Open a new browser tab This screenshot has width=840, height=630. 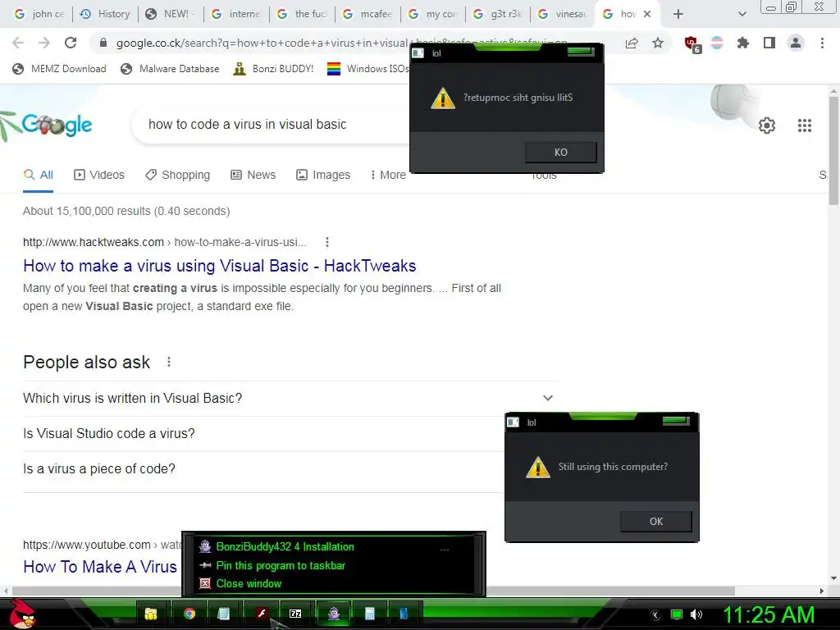(x=678, y=14)
